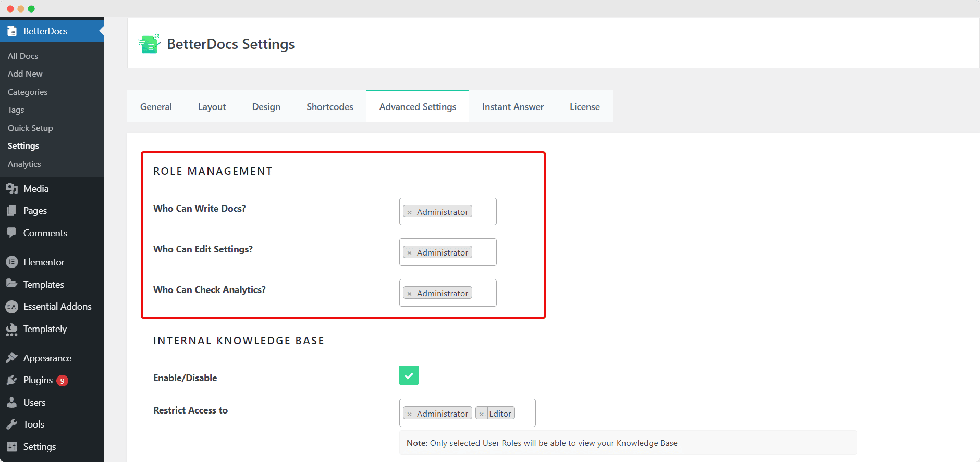Click the BetterDocs Settings logo
980x462 pixels.
(x=149, y=44)
